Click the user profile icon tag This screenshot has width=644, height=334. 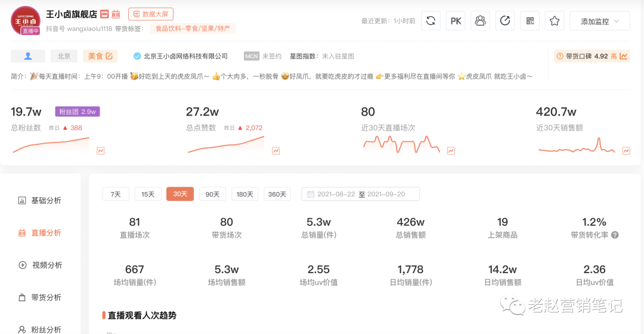coord(28,56)
